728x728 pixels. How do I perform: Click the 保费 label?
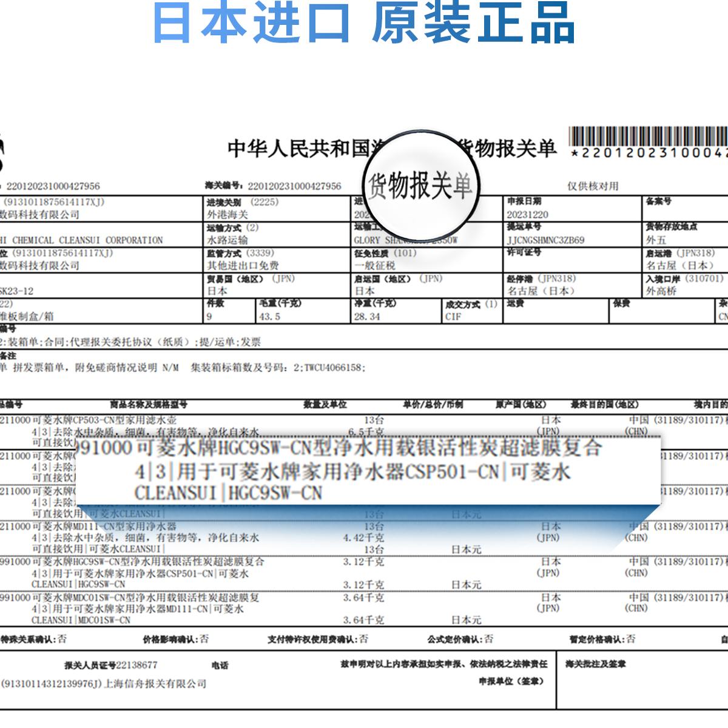(x=621, y=303)
